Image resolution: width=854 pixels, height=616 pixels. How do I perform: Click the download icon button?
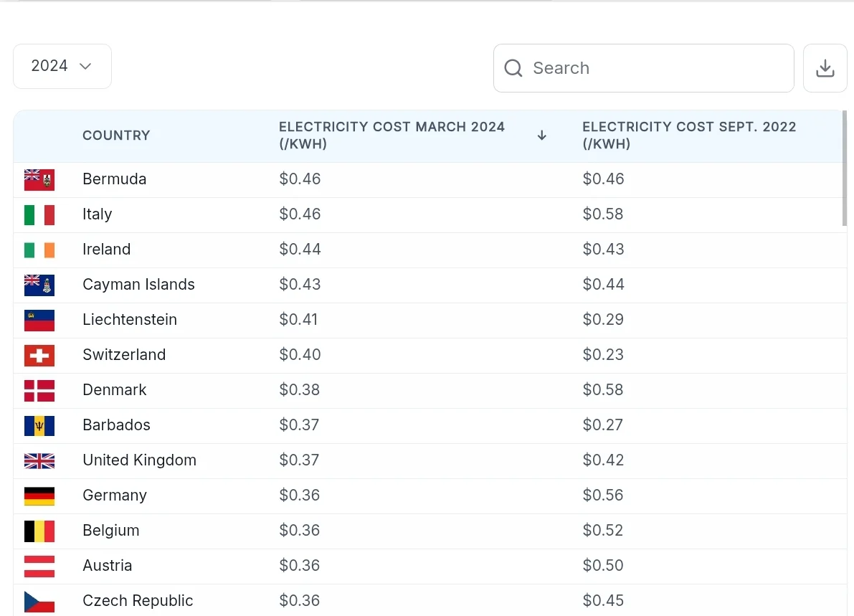(825, 68)
